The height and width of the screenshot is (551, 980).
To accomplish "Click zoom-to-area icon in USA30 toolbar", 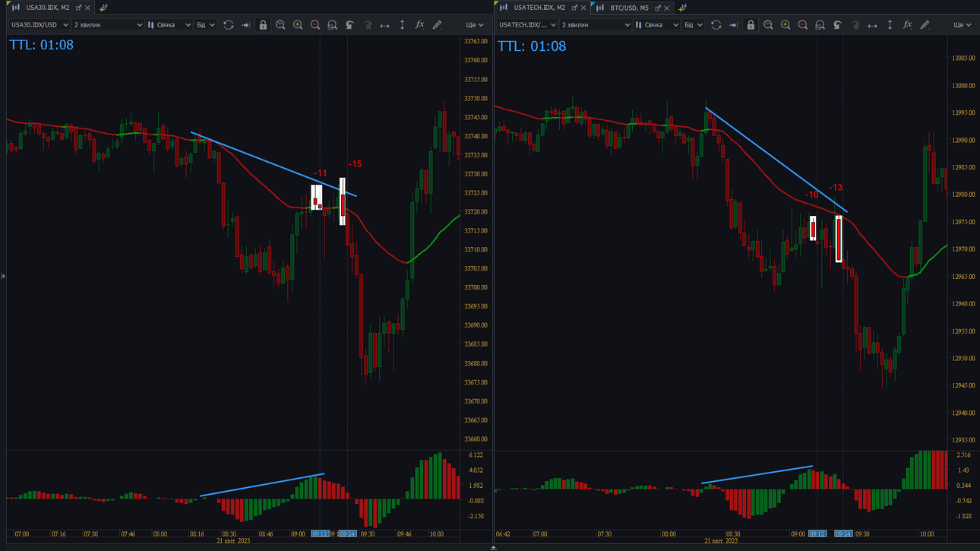I will click(332, 25).
